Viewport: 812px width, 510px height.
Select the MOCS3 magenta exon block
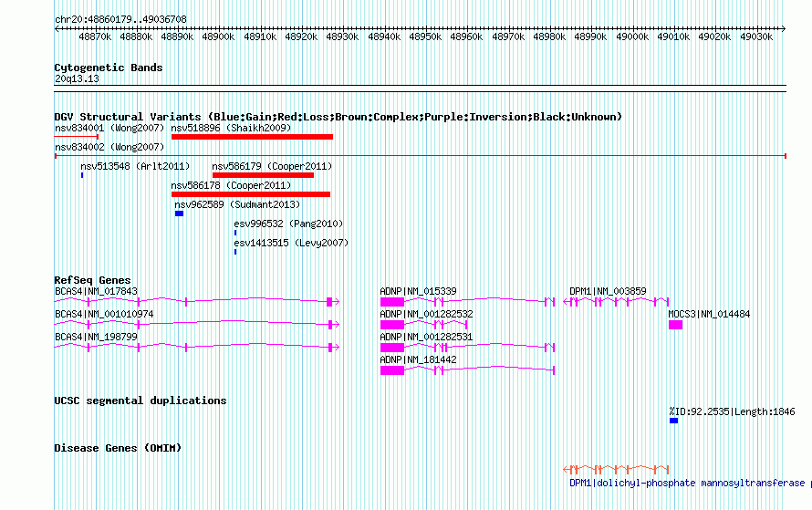coord(675,325)
